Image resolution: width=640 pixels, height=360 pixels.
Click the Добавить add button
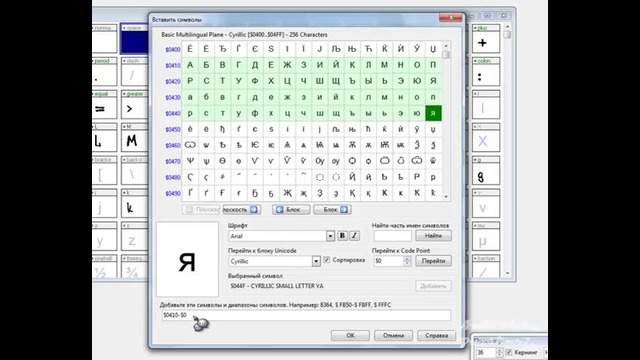[x=433, y=286]
